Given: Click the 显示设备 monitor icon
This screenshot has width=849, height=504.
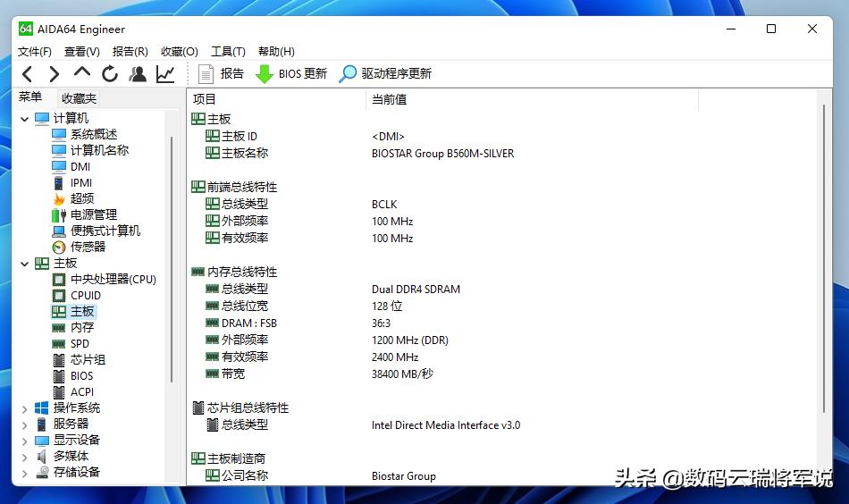Looking at the screenshot, I should pos(42,441).
